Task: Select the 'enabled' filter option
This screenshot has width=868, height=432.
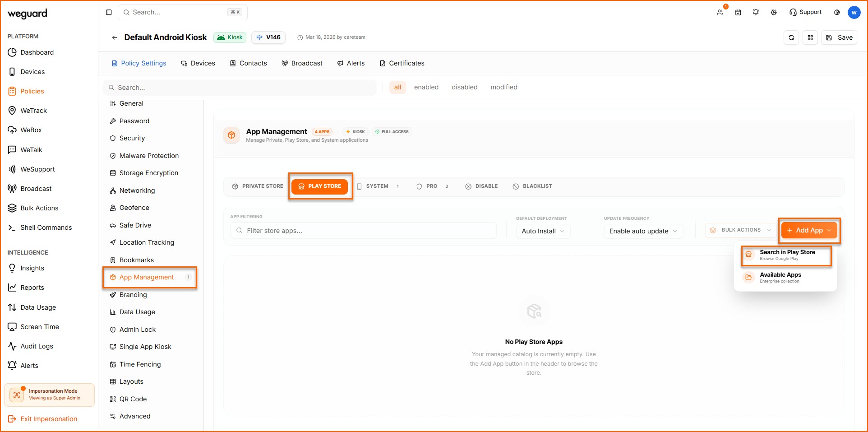Action: (x=426, y=87)
